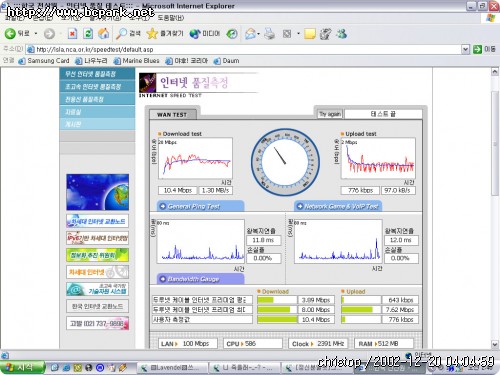Open the Samsung Card favorite link
This screenshot has width=500, height=375.
click(x=44, y=61)
